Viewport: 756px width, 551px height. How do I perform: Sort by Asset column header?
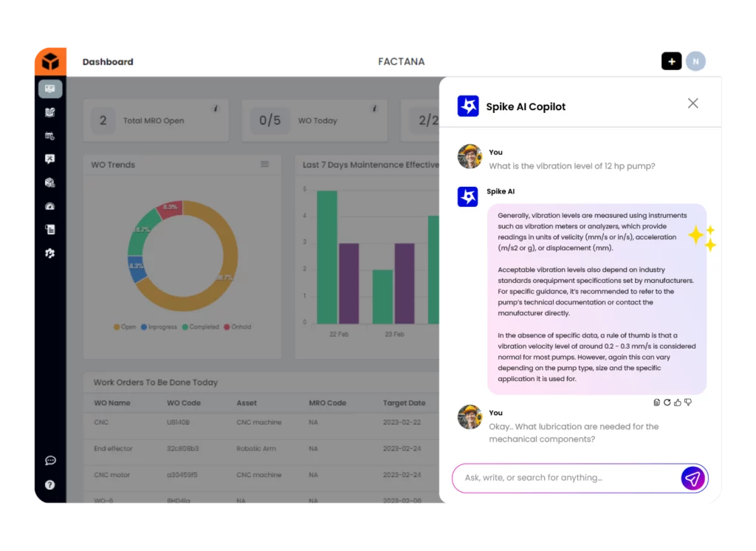247,403
